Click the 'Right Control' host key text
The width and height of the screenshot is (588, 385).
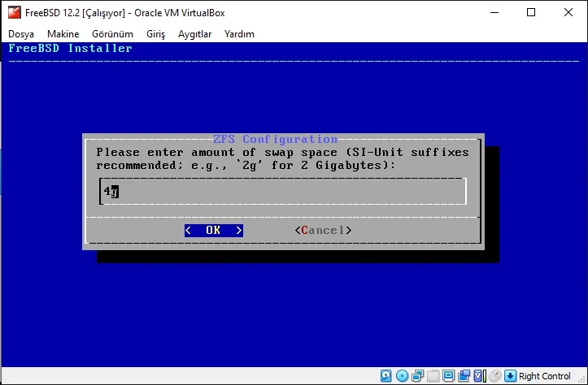click(x=545, y=375)
